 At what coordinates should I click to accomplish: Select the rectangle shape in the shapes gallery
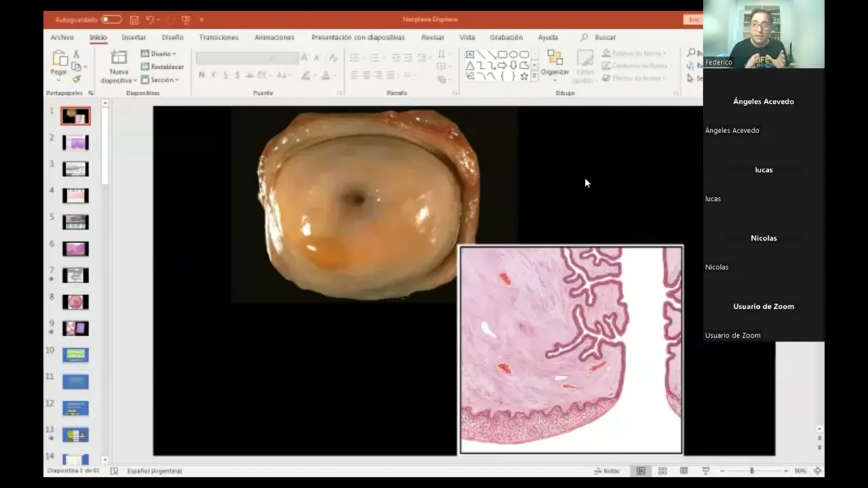pyautogui.click(x=502, y=54)
